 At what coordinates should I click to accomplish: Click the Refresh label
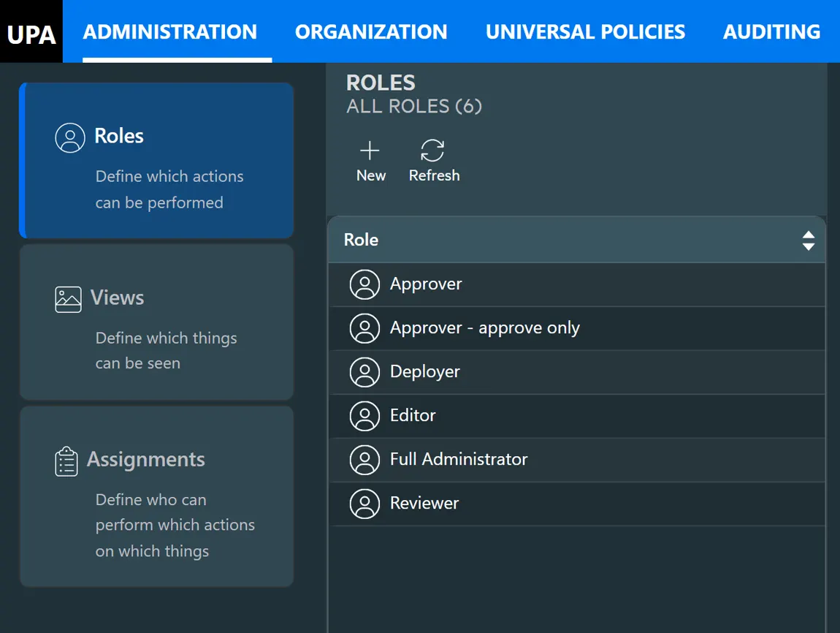[x=434, y=176]
